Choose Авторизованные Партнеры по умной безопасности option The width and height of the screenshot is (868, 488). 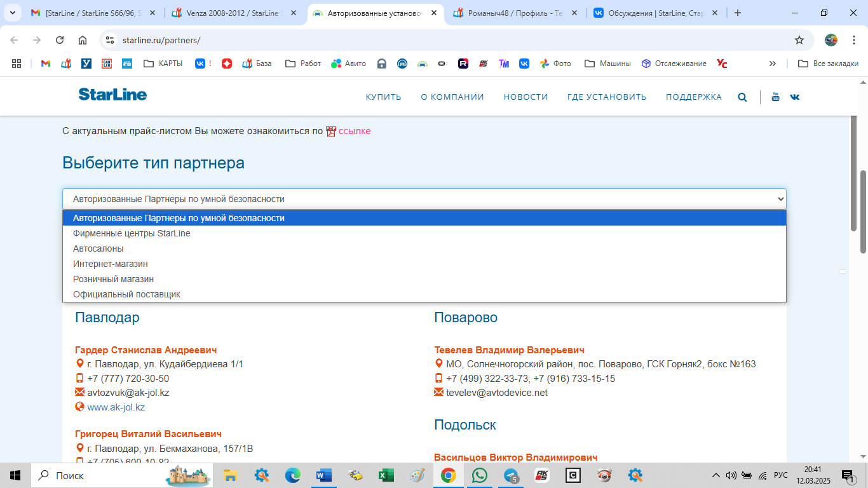pyautogui.click(x=424, y=218)
